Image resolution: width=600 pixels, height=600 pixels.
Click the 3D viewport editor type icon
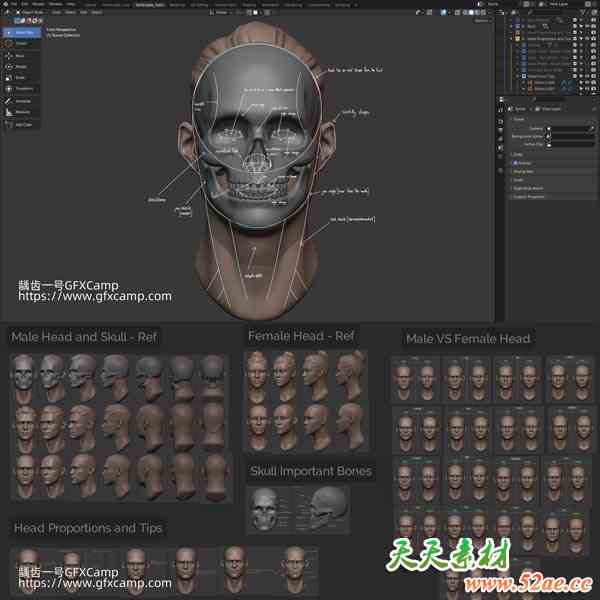7,12
